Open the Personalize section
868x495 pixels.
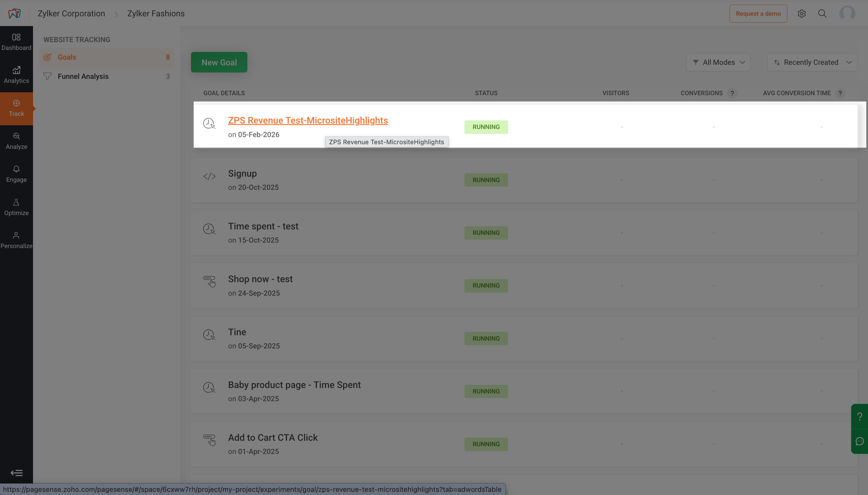[x=16, y=240]
